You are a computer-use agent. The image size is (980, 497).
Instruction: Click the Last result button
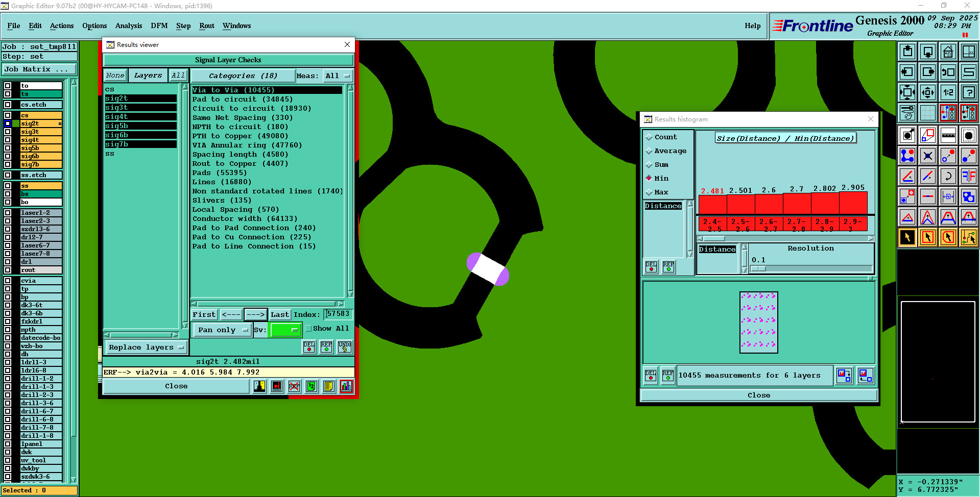[x=280, y=315]
